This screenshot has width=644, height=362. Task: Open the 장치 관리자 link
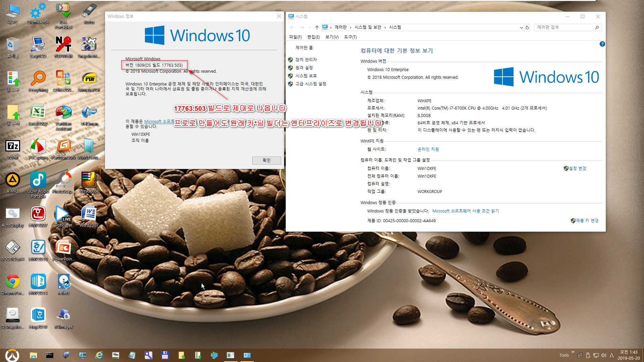point(306,60)
